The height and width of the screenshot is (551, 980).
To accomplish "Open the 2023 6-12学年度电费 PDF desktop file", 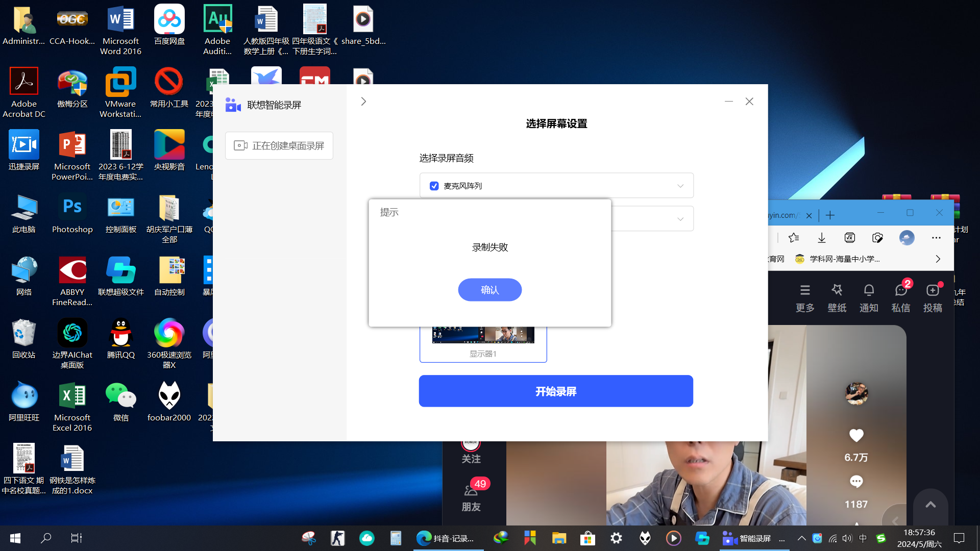I will 121,156.
